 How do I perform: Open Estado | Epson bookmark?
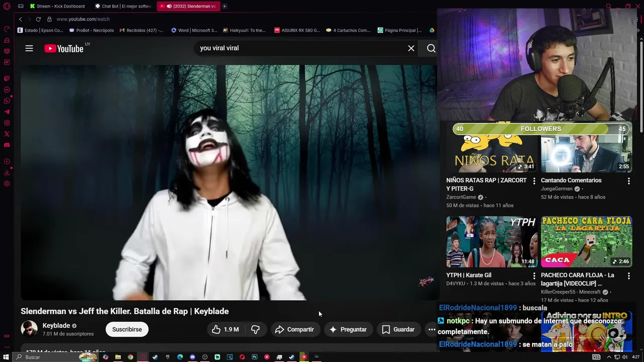coord(40,30)
